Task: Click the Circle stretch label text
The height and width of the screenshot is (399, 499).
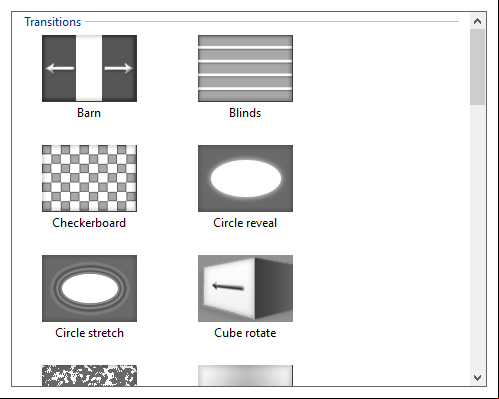Action: (89, 333)
